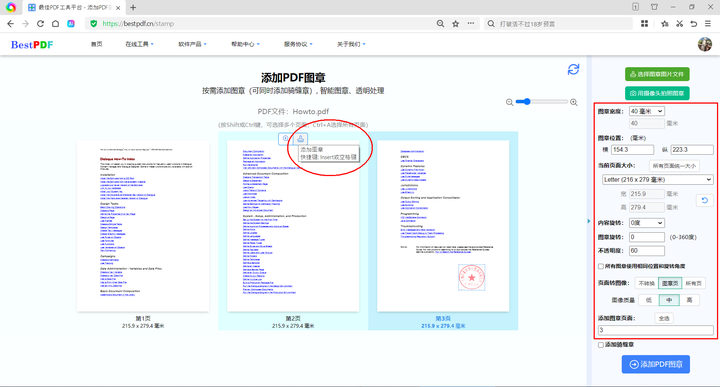Screen dimensions: 720x387
Task: Select 图章页 for page to image
Action: pyautogui.click(x=670, y=283)
